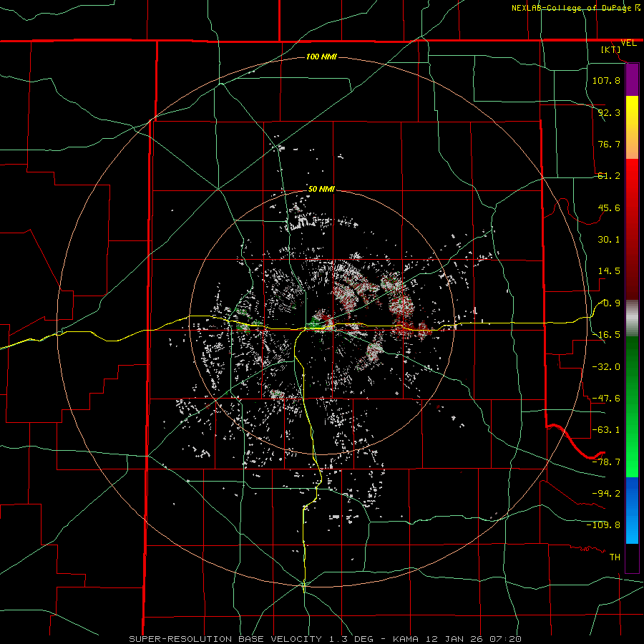Pick the blue segment of velocity color bar
Screen dimensions: 644x644
coord(632,510)
